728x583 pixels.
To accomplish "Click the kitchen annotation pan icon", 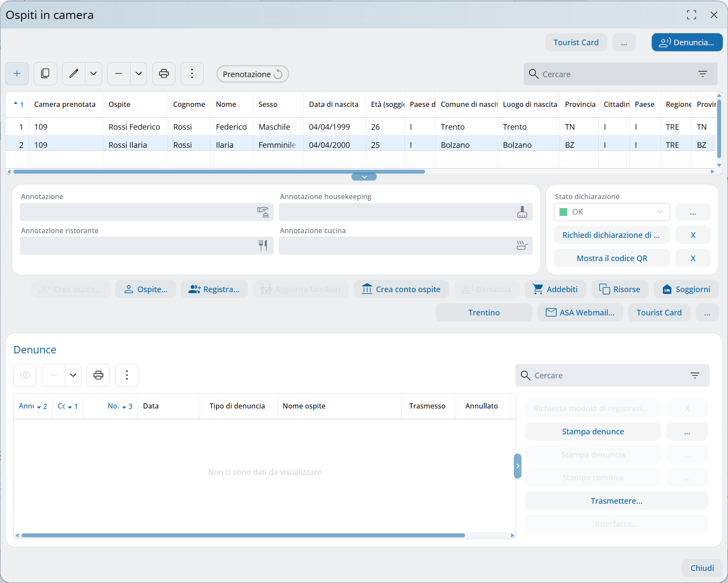I will [x=522, y=246].
